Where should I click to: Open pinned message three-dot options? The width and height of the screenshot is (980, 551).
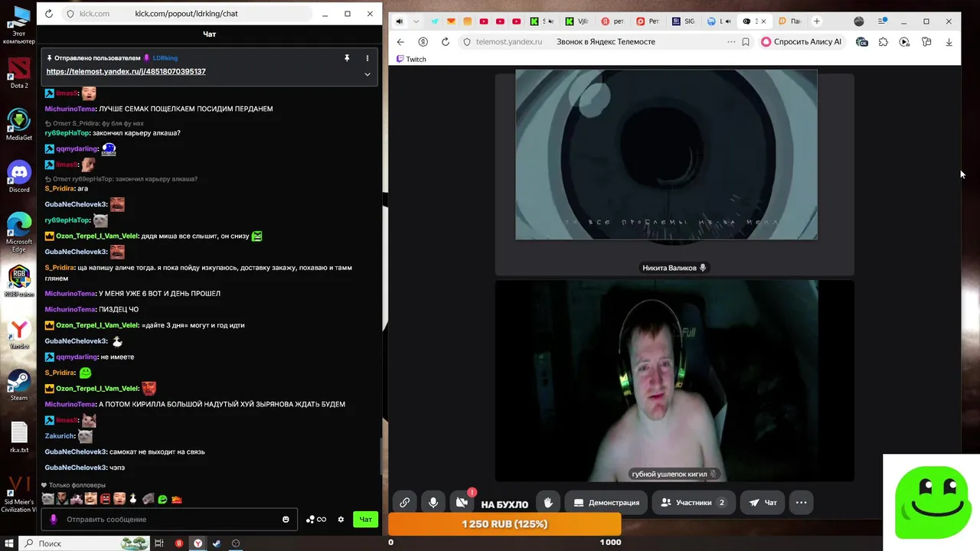[367, 58]
